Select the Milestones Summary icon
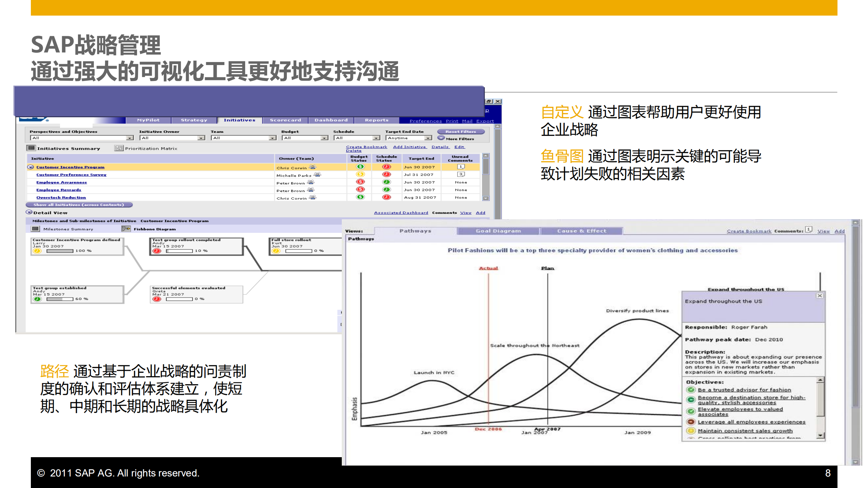This screenshot has width=868, height=488. 36,228
